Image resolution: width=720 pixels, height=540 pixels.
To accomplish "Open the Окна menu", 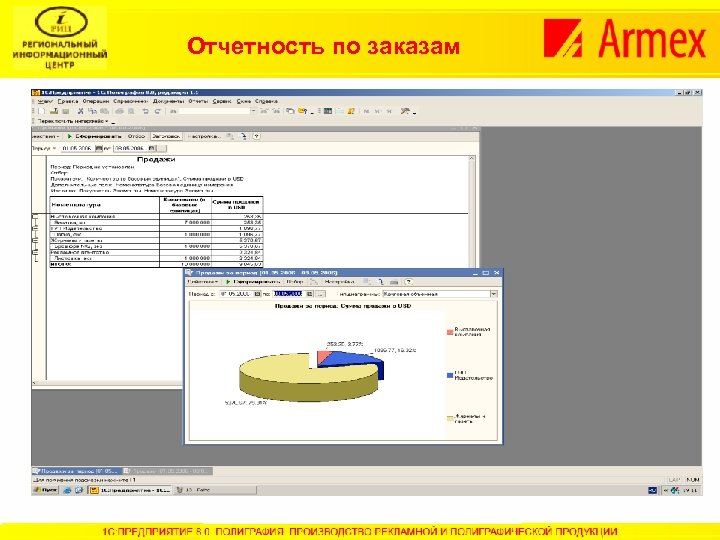I will click(243, 101).
